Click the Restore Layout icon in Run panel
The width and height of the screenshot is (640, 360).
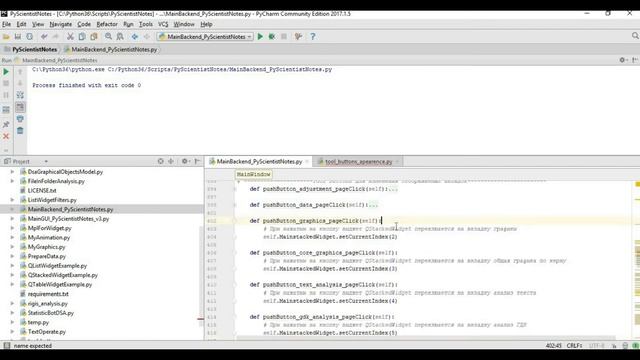pos(6,110)
